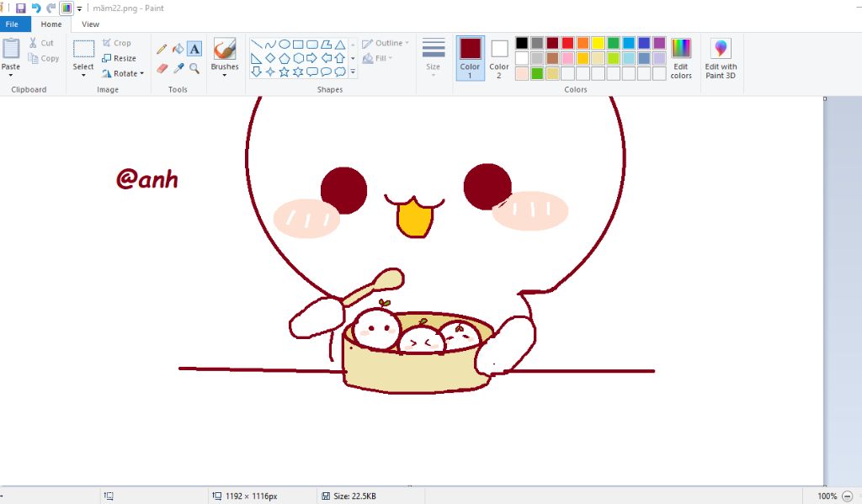Pick the purple color swatch
The image size is (862, 504).
click(659, 43)
